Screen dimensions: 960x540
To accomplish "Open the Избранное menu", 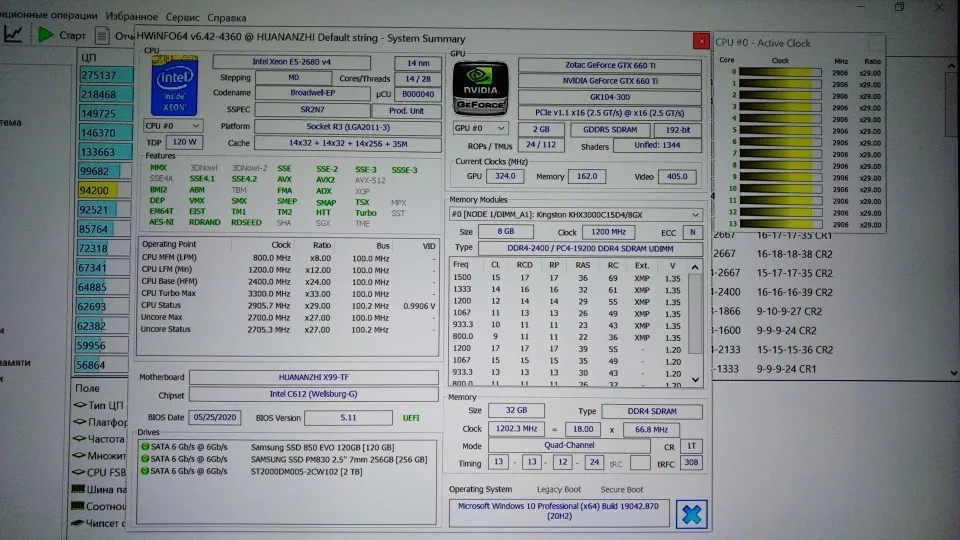I will [x=131, y=17].
